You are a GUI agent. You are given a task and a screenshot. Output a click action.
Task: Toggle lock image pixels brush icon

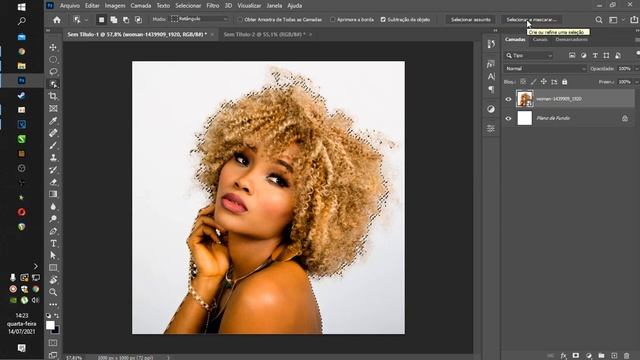pos(533,82)
